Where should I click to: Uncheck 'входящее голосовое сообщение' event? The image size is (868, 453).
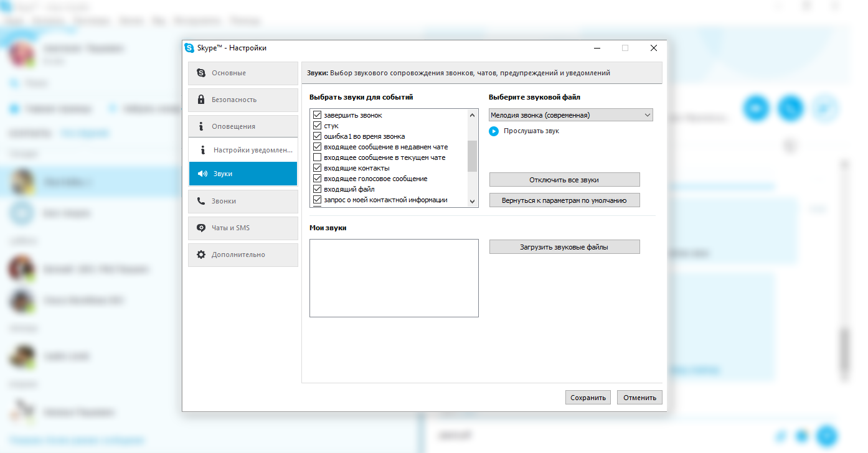pos(317,179)
